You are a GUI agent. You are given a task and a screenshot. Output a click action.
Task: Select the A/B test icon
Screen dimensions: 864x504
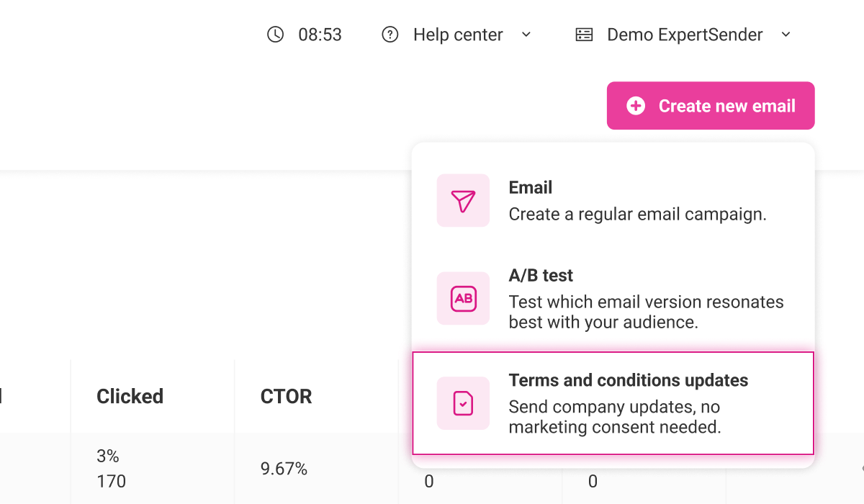click(462, 298)
